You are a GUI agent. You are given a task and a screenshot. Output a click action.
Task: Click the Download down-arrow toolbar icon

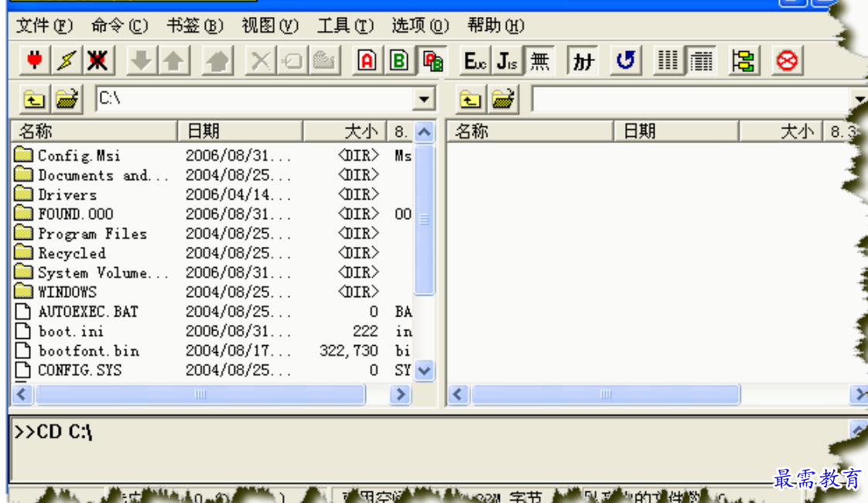142,60
